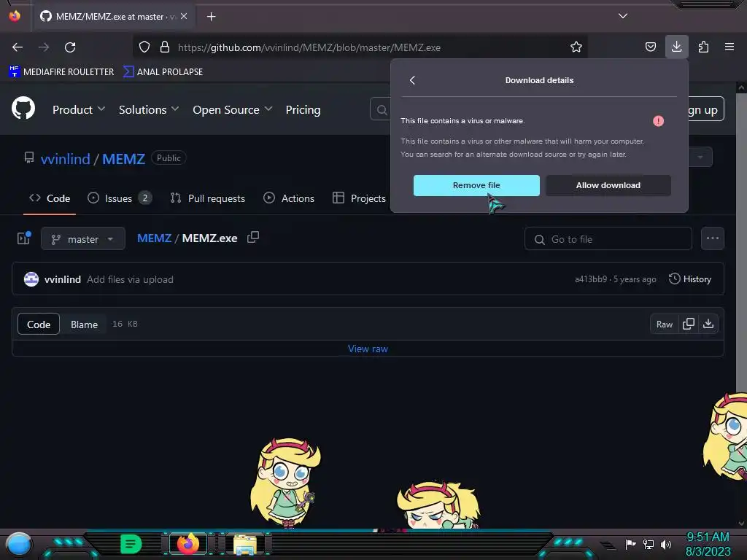
Task: Open the master branch dropdown
Action: [x=83, y=238]
